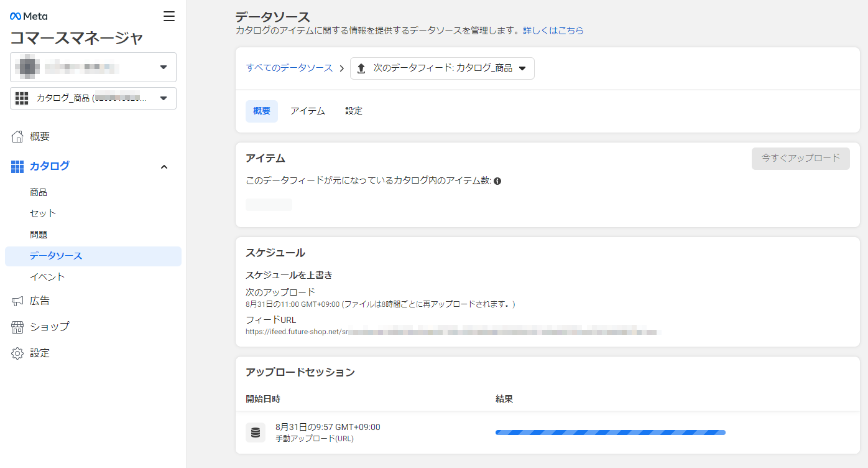Click the home icon next to 概要
Viewport: 868px width, 468px height.
[17, 136]
